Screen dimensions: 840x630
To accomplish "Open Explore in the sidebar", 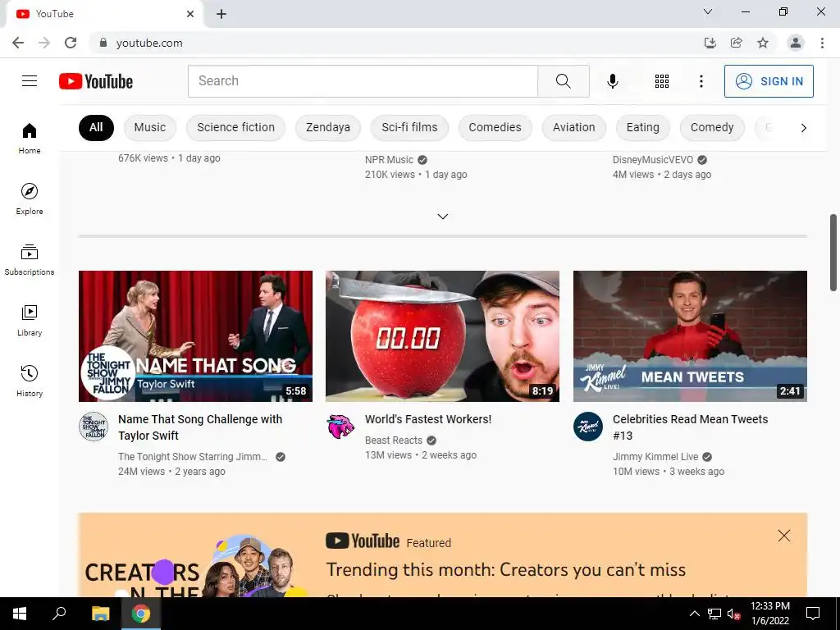I will [30, 199].
